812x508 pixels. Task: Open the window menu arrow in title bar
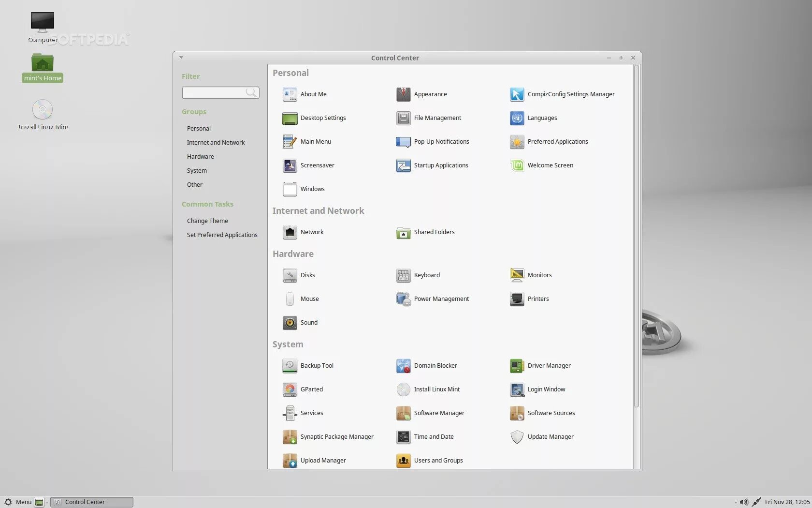[x=181, y=58]
